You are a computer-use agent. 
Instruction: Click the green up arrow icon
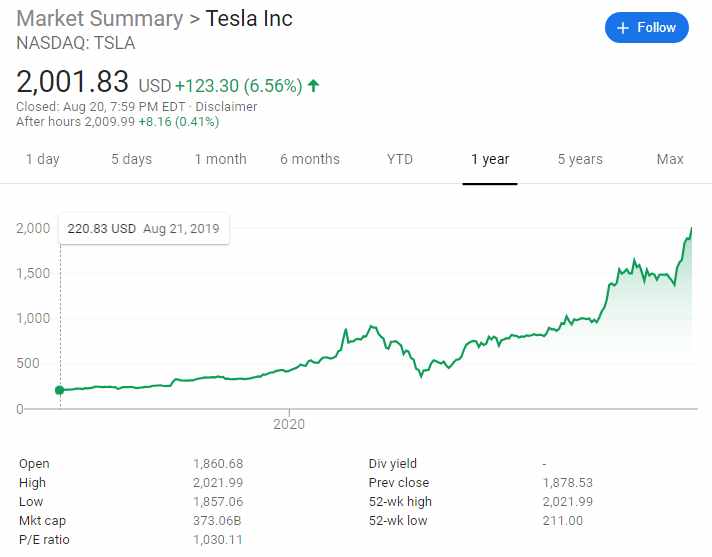click(313, 86)
